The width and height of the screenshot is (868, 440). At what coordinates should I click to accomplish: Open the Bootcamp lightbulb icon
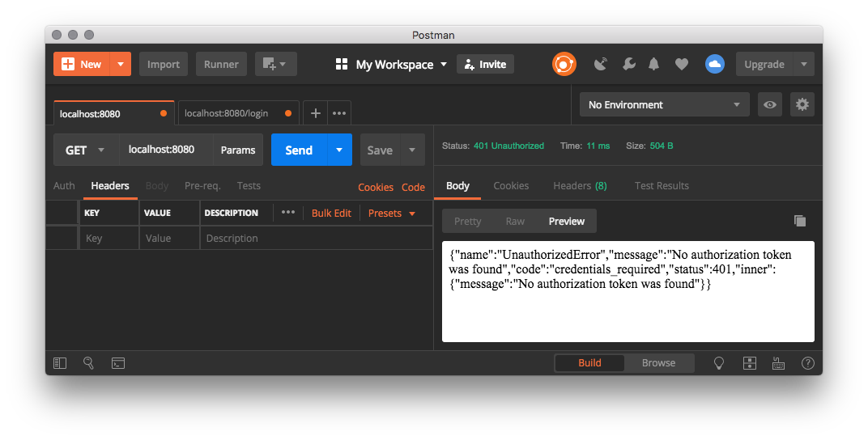718,363
